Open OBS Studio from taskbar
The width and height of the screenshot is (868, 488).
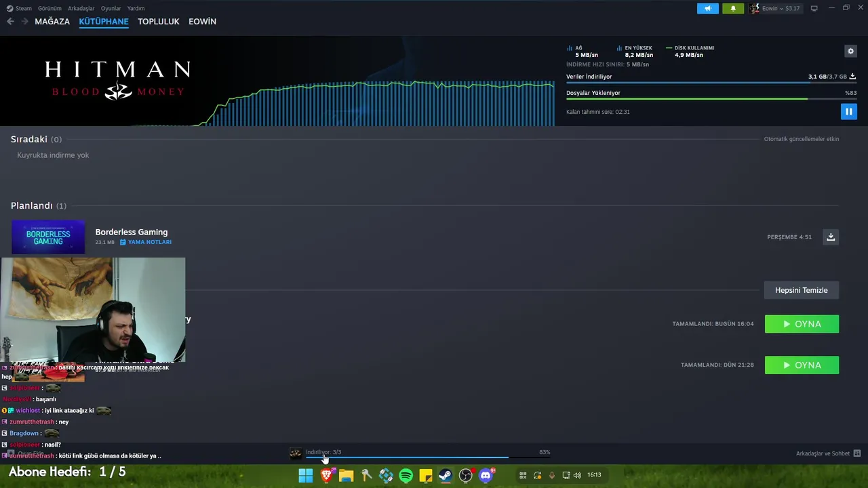coord(466,475)
